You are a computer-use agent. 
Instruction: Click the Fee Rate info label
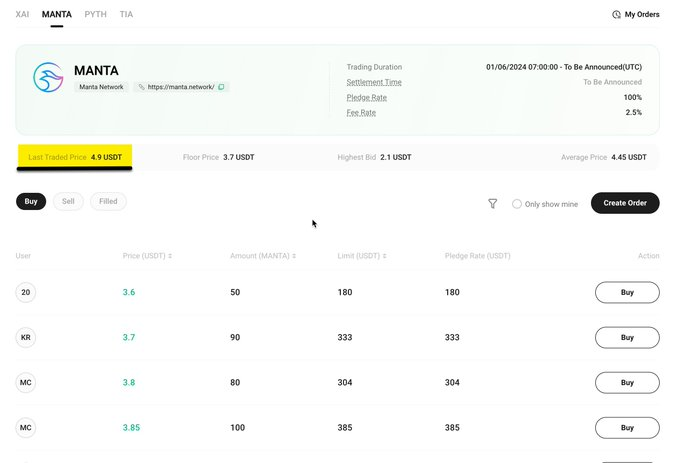(x=361, y=113)
